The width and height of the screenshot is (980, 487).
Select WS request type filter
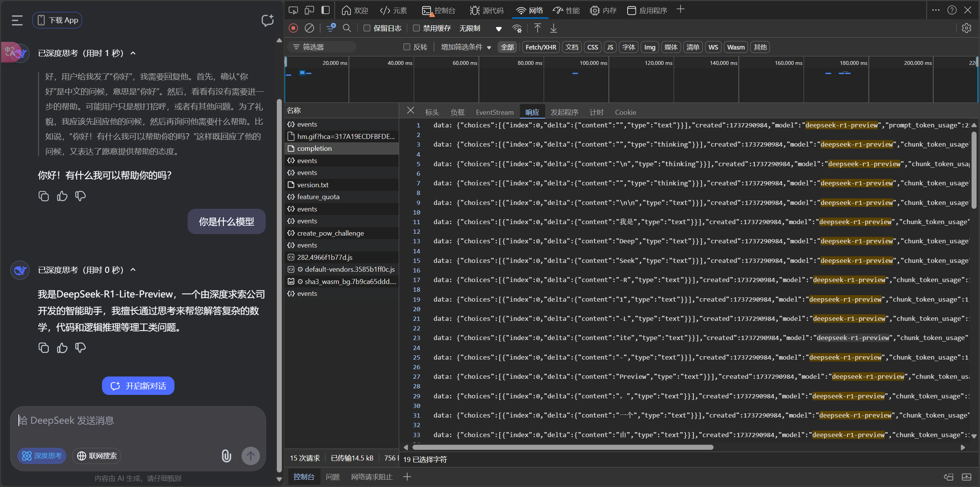point(713,47)
